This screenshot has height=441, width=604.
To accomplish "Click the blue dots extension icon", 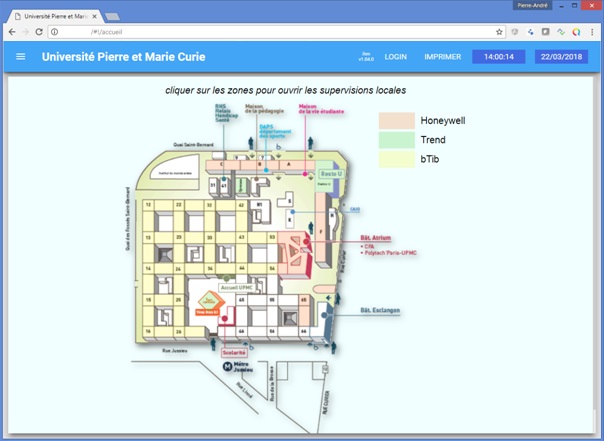I will tap(530, 32).
